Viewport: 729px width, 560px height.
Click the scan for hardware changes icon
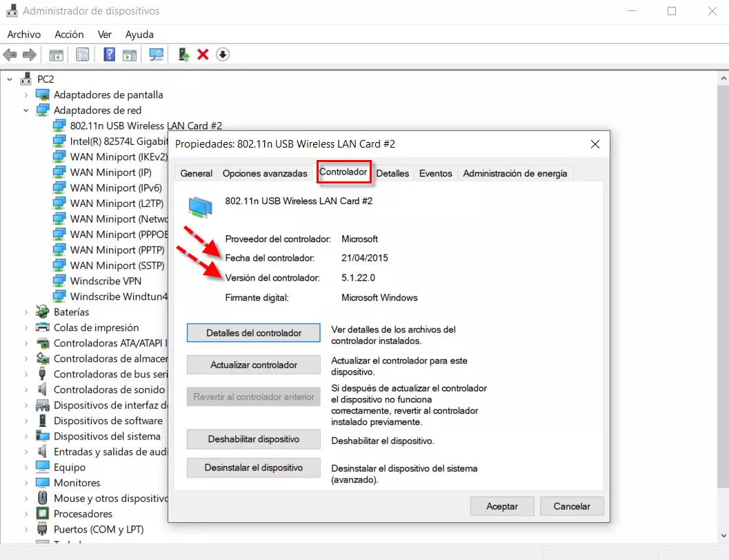tap(157, 54)
